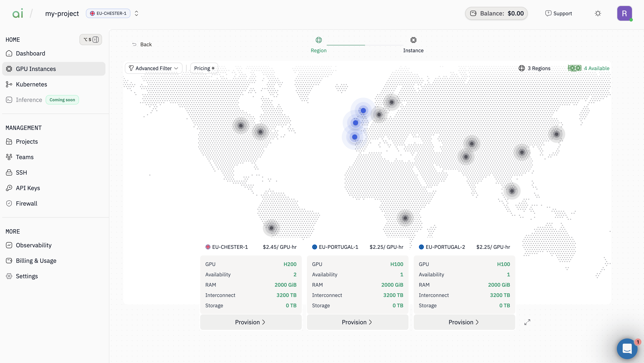Click the Balance wallet indicator
The image size is (644, 363).
pos(496,14)
